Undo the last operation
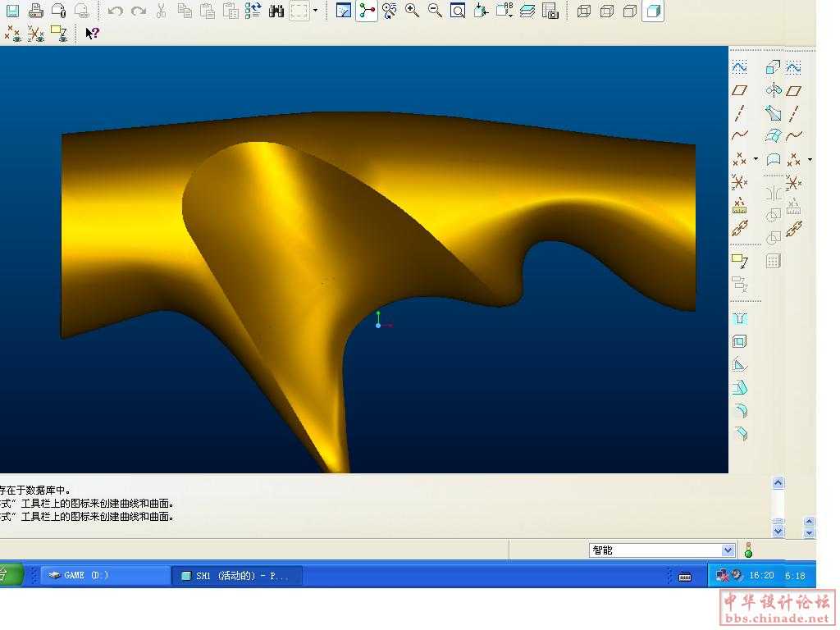Image resolution: width=840 pixels, height=630 pixels. 115,11
